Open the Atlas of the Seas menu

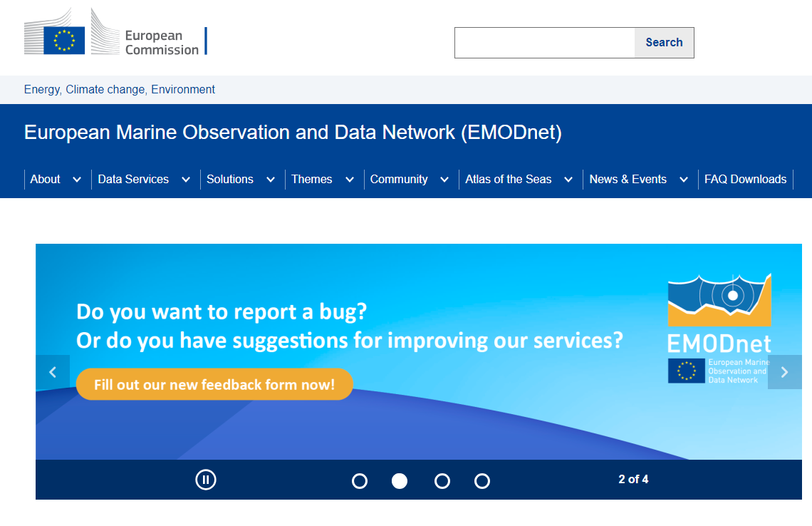point(508,180)
